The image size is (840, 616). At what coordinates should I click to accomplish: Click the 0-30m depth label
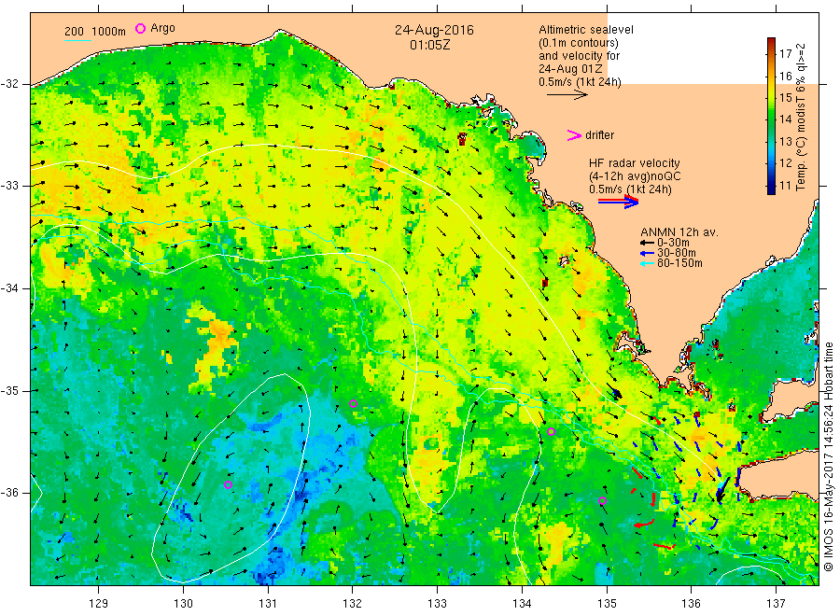673,243
